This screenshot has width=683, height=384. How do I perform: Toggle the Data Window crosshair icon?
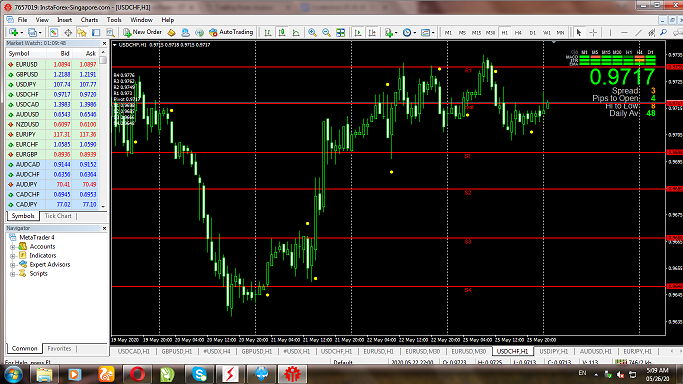click(x=68, y=33)
